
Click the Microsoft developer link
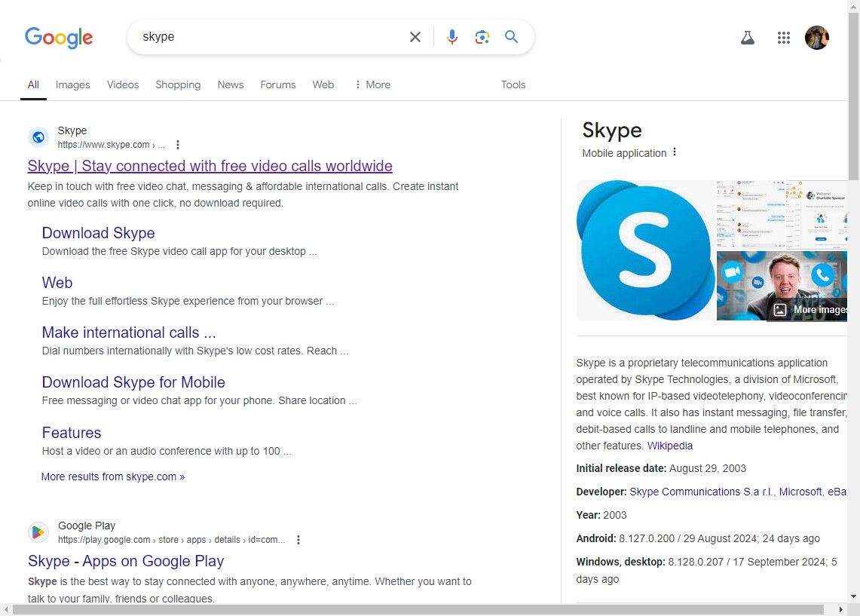(x=800, y=492)
